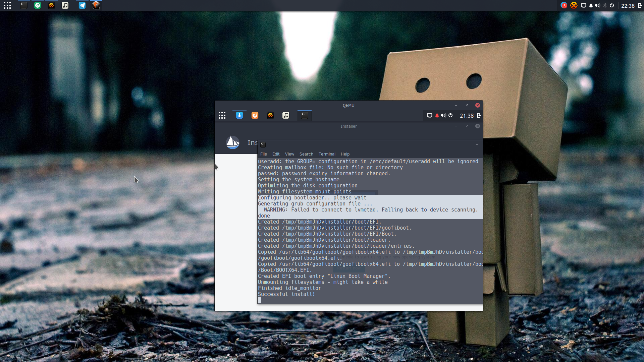Open guest volume control in QEMU

coord(443,115)
